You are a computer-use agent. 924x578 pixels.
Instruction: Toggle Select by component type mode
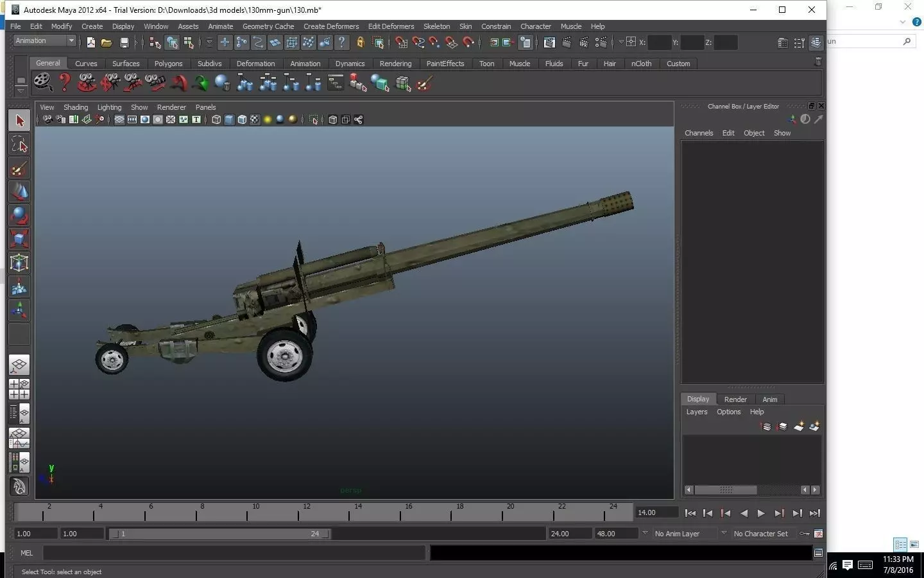189,42
